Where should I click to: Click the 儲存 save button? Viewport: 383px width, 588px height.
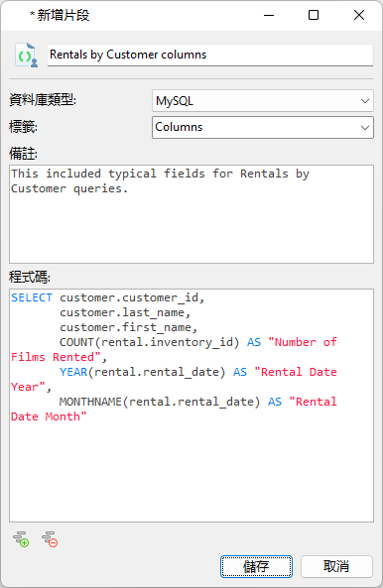point(256,566)
